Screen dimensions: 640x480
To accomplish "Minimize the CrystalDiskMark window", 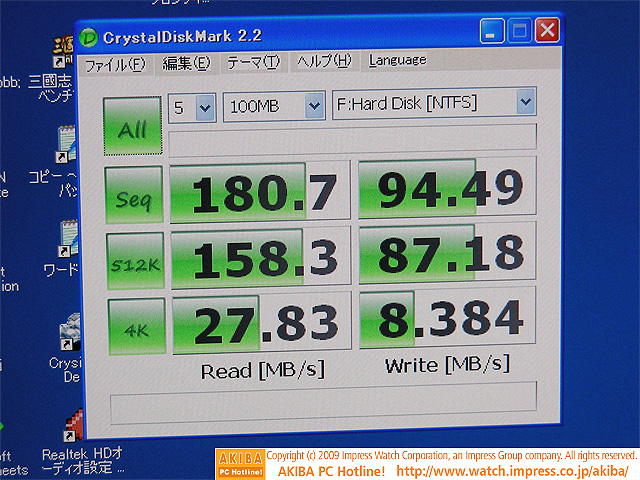I will 492,32.
